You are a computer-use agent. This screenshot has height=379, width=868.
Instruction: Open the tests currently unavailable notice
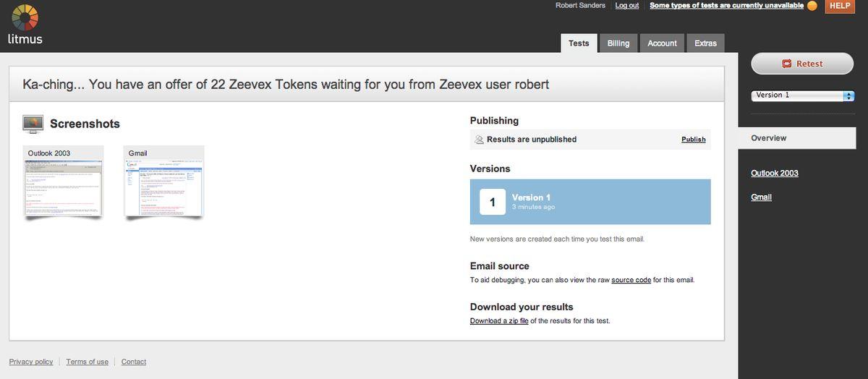click(726, 6)
